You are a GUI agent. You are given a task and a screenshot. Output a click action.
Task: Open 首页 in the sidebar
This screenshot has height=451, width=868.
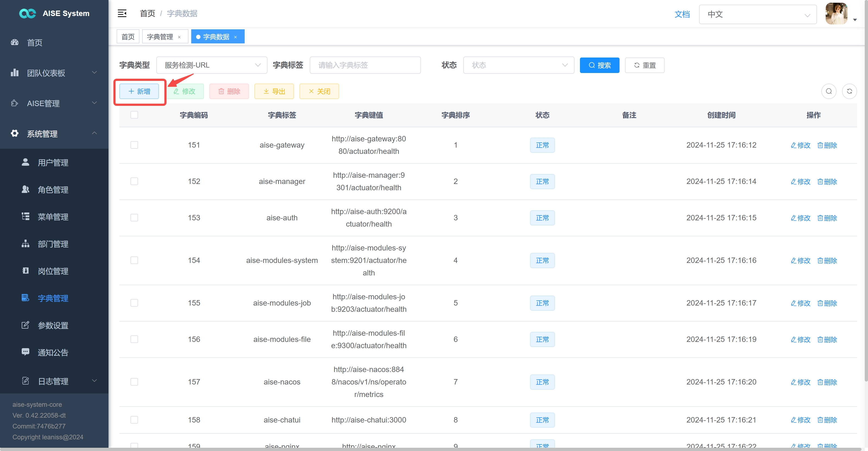pos(54,43)
